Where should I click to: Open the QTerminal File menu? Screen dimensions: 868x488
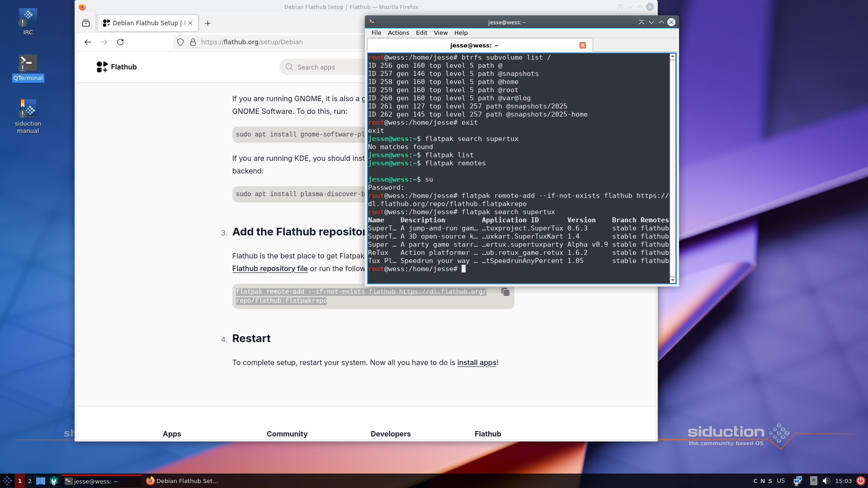(377, 33)
